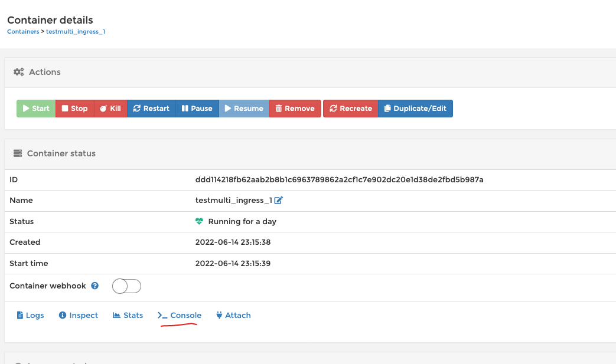Click the gears icon beside Actions

18,71
